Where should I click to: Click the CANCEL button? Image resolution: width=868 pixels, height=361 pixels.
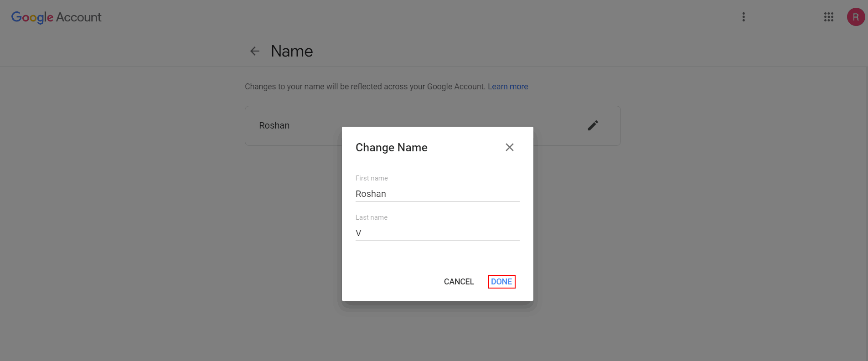[x=459, y=282]
